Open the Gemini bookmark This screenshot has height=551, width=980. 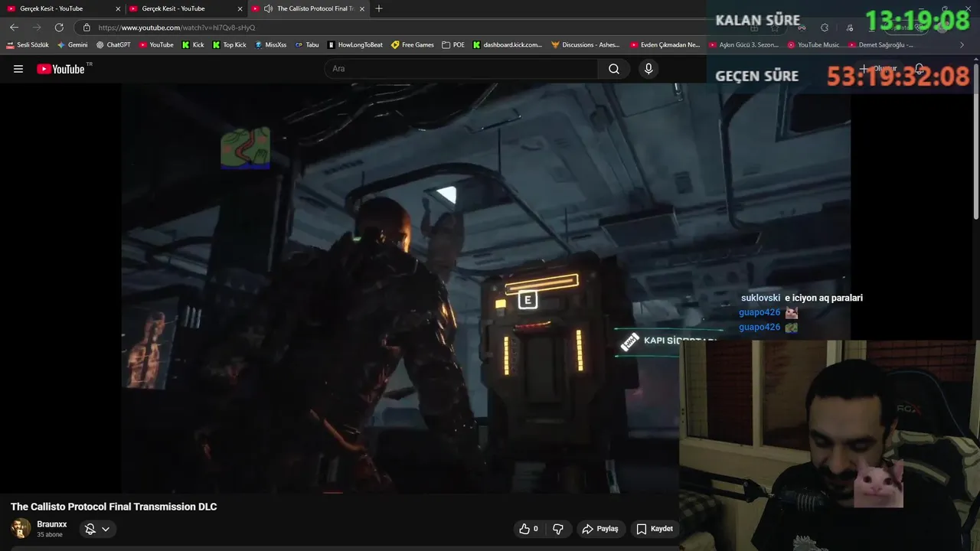click(x=72, y=45)
